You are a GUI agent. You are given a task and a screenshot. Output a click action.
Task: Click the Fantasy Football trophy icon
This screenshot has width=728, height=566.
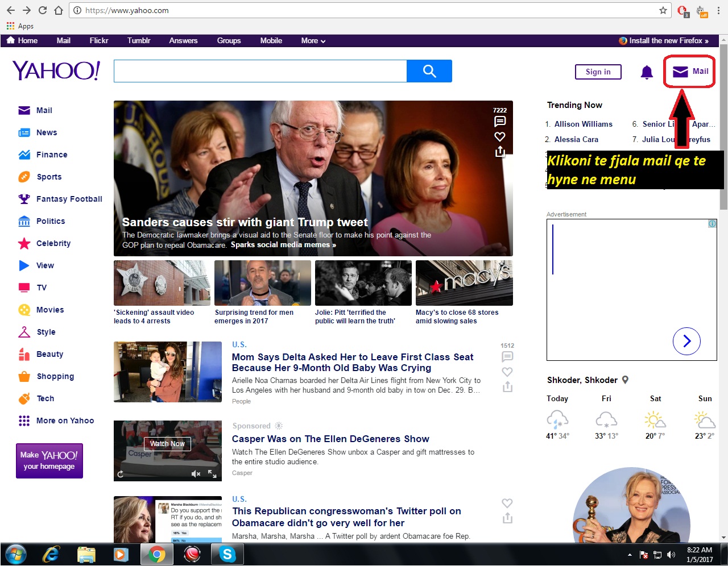[24, 199]
